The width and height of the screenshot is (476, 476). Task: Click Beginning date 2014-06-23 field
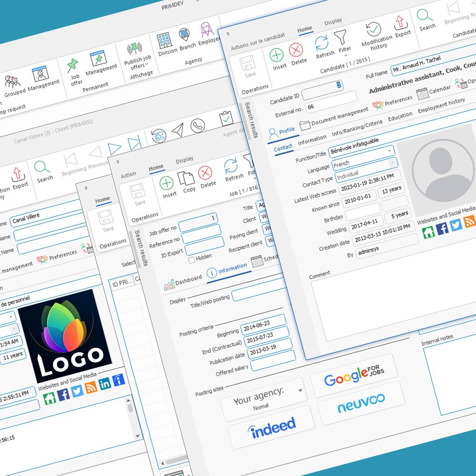[x=263, y=325]
